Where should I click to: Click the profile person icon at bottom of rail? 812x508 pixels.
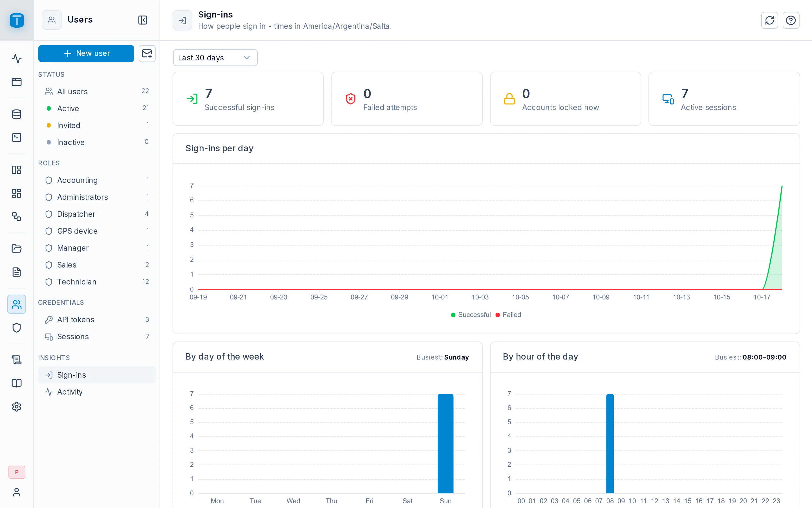pyautogui.click(x=16, y=492)
